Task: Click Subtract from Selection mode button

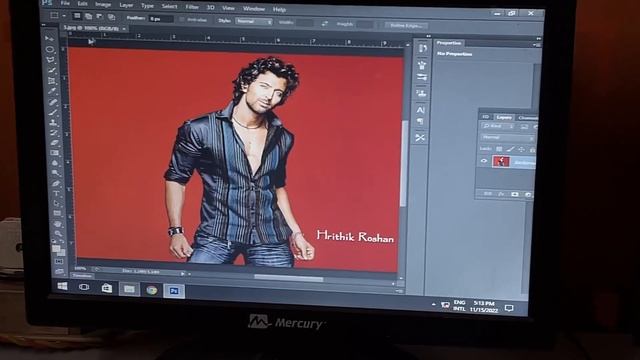Action: click(99, 17)
